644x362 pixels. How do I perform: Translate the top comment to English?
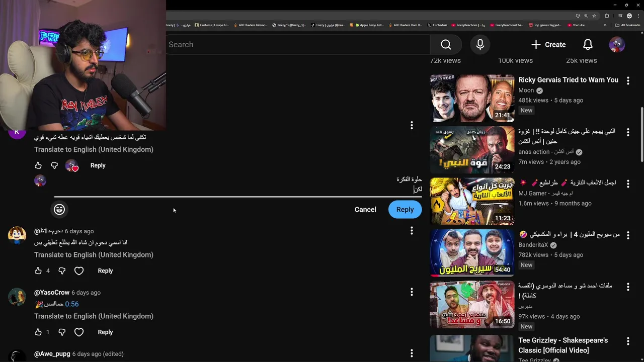click(x=94, y=149)
